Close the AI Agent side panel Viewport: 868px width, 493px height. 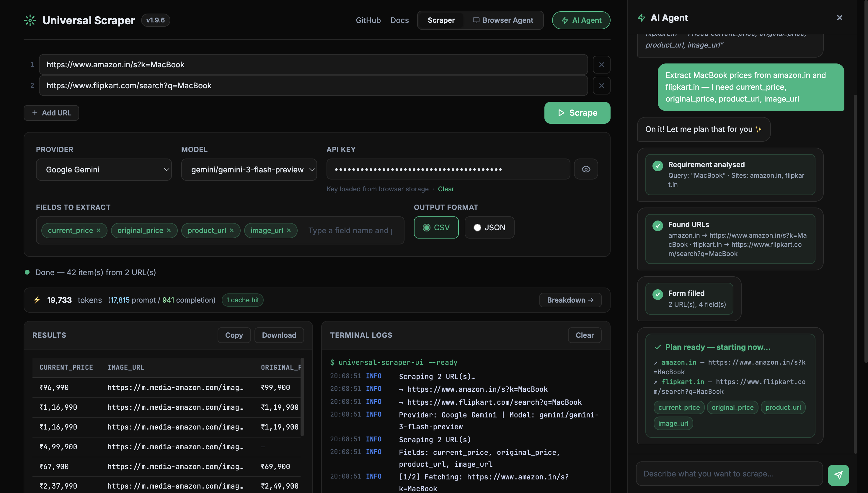[839, 18]
